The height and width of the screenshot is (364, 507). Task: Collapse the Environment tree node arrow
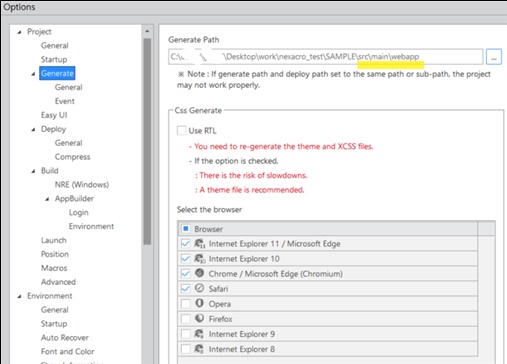(20, 296)
